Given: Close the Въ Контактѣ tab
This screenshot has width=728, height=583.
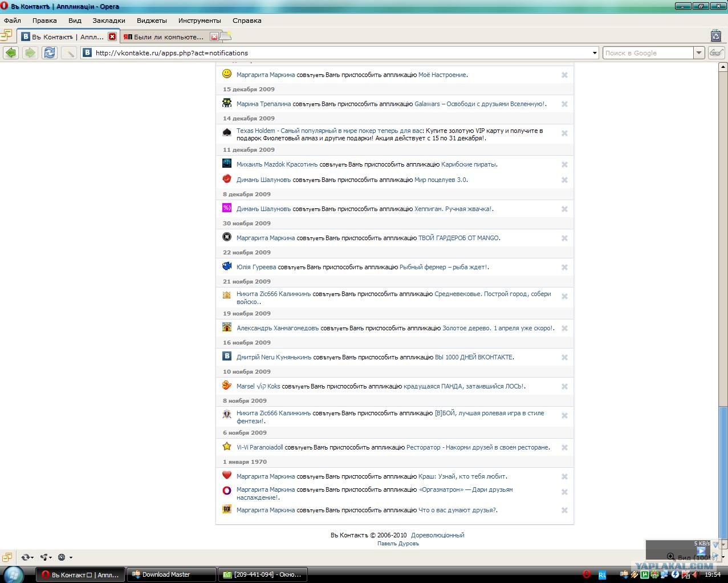Looking at the screenshot, I should (x=112, y=37).
